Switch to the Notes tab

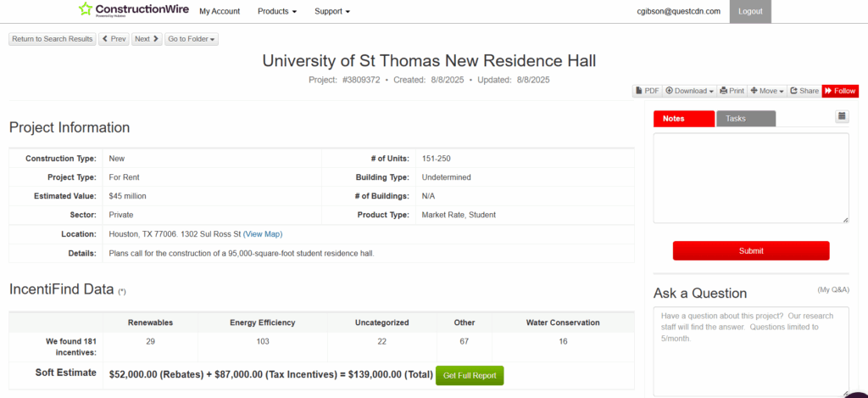point(684,119)
